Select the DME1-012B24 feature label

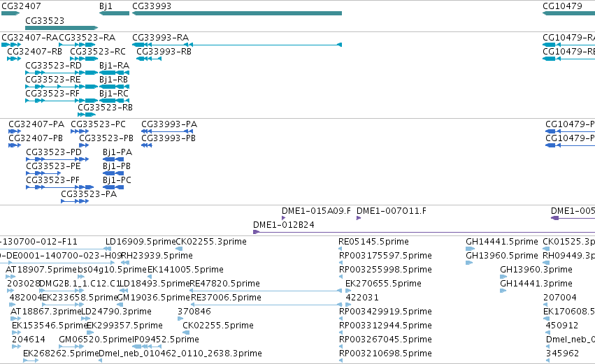[x=283, y=225]
